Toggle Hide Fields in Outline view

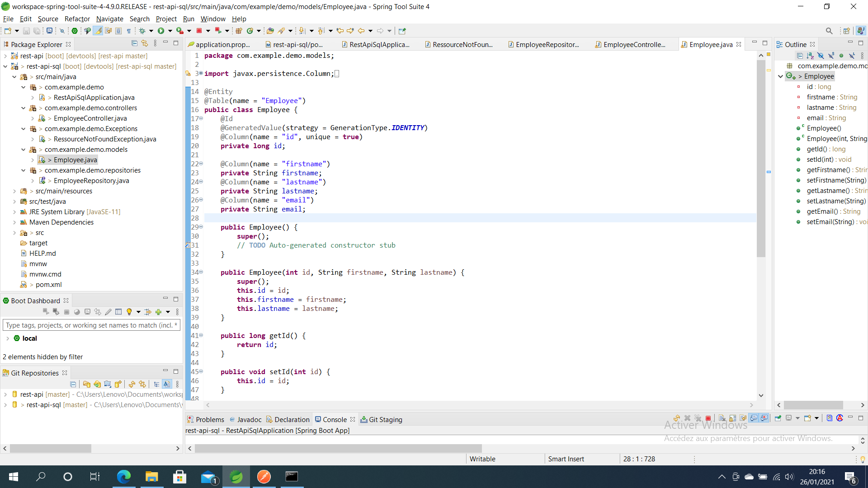[821, 56]
